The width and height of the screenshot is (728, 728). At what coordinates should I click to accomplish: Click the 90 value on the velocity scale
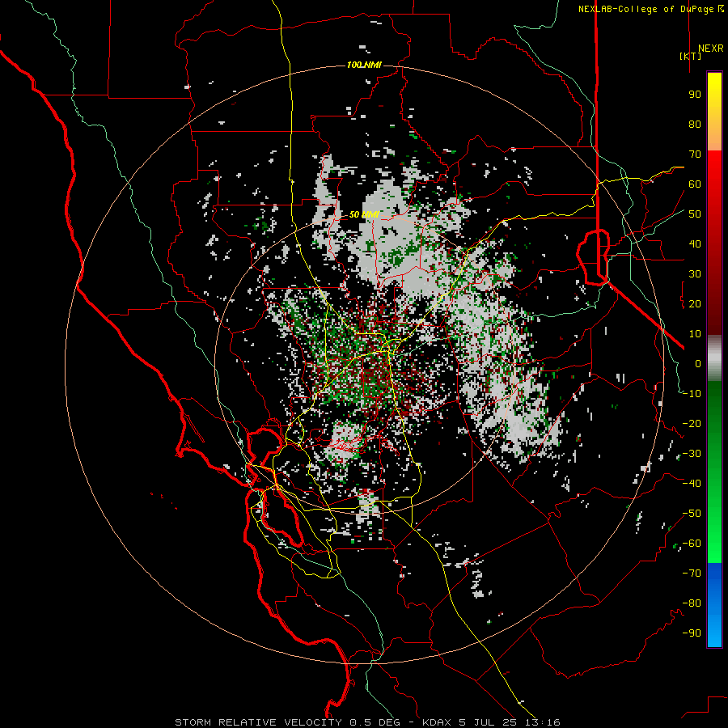tap(695, 95)
